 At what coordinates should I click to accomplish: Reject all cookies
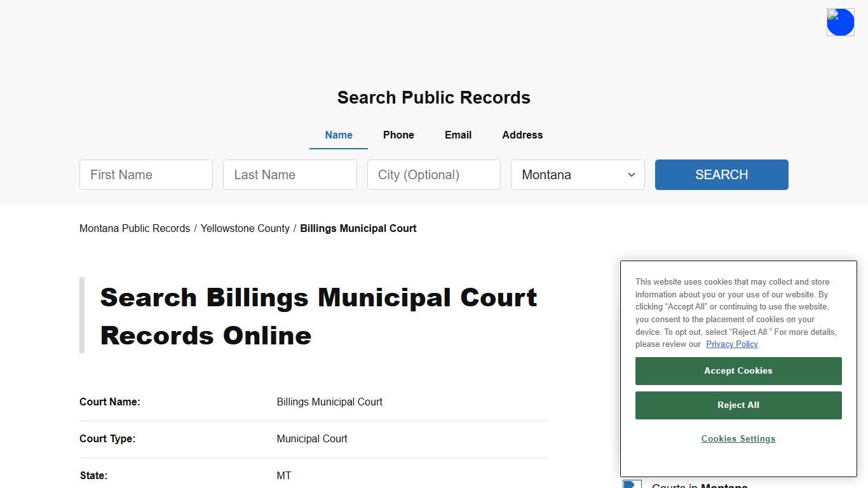[738, 405]
